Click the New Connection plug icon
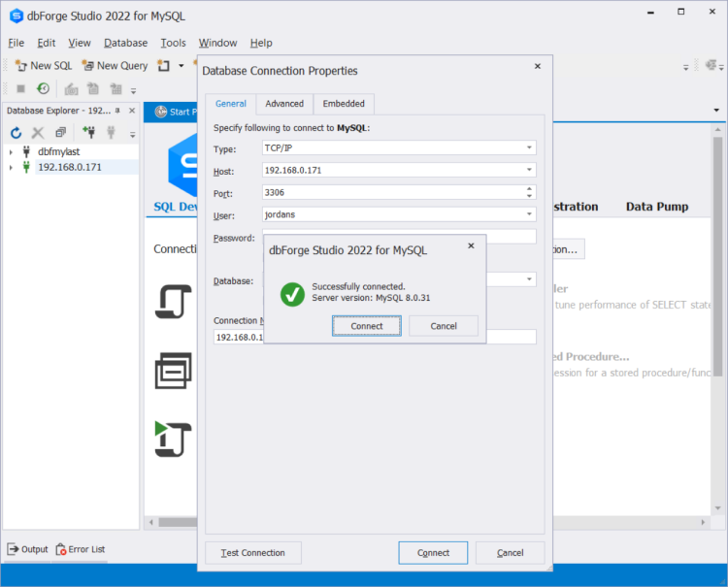 [x=88, y=133]
